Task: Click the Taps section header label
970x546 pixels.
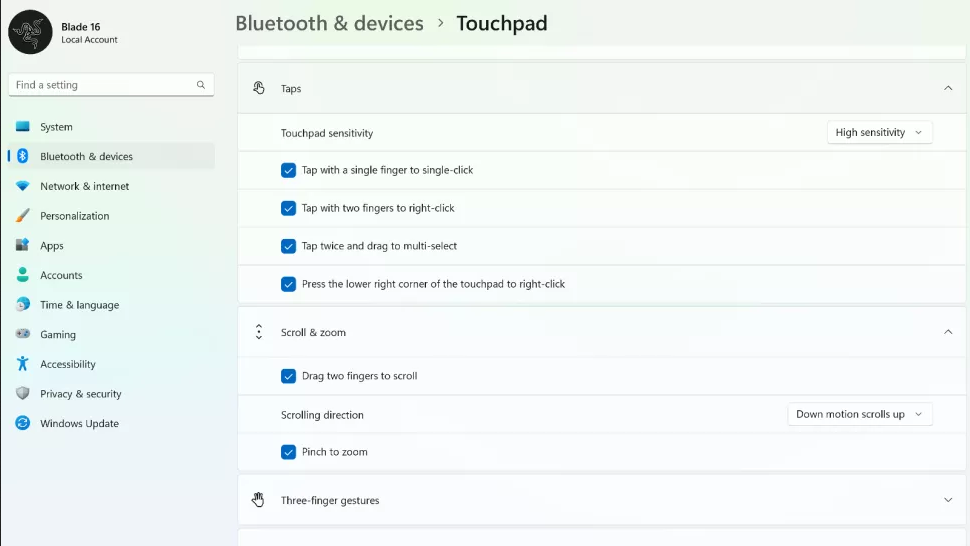Action: point(291,88)
